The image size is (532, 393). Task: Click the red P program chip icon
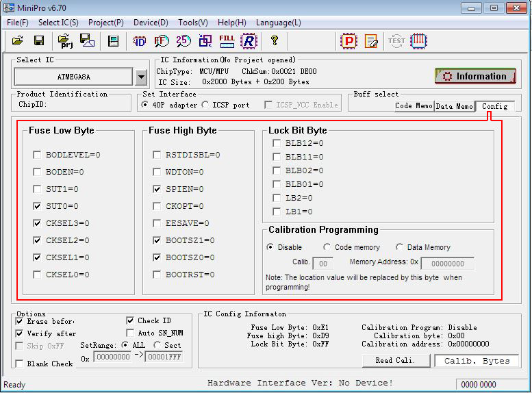point(349,41)
